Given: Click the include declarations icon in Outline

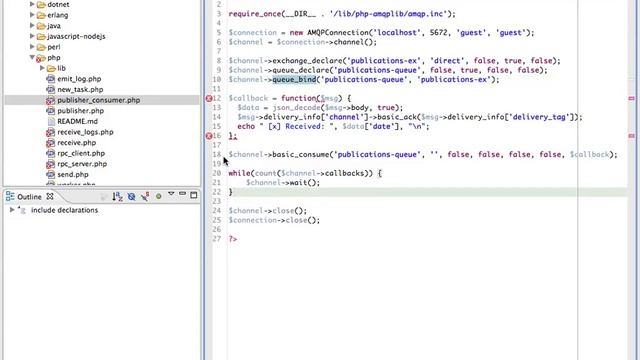Looking at the screenshot, I should click(x=22, y=210).
